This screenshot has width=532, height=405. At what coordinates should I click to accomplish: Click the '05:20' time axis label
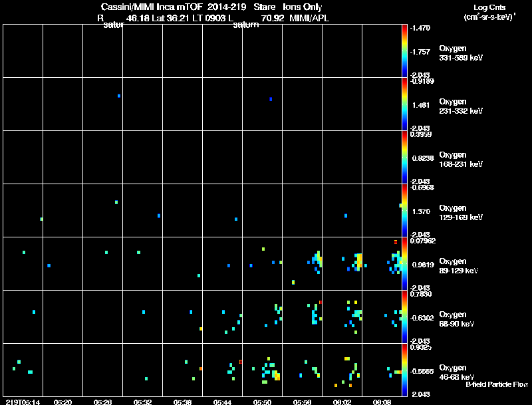coord(63,402)
